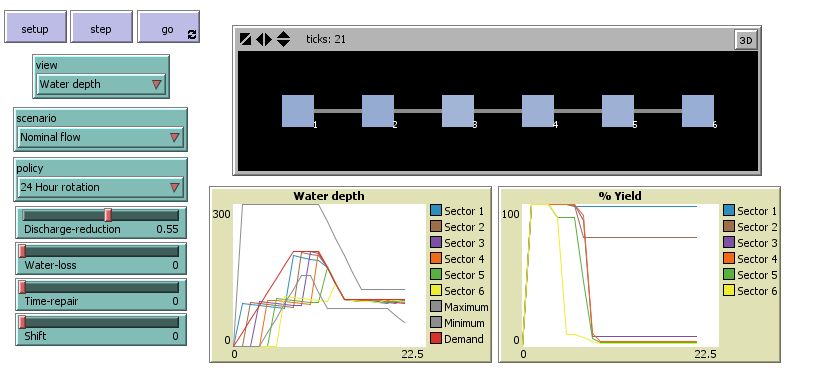
Task: Click the Minimum gray swatch in legend
Action: pos(436,323)
